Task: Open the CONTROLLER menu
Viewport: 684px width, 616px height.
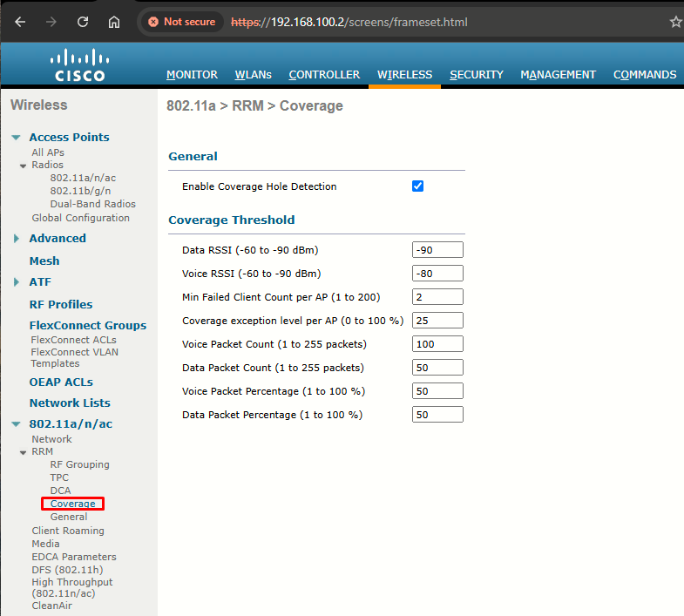Action: [324, 75]
